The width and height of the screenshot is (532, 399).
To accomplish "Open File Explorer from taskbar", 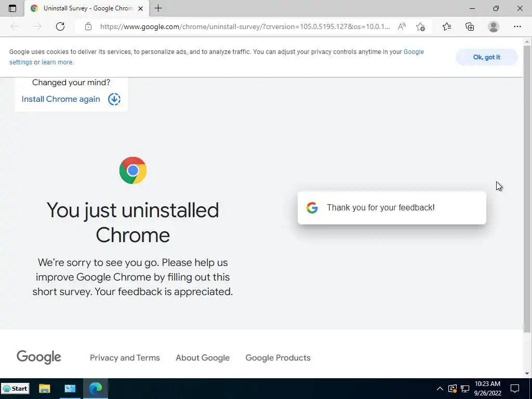I will pyautogui.click(x=45, y=389).
